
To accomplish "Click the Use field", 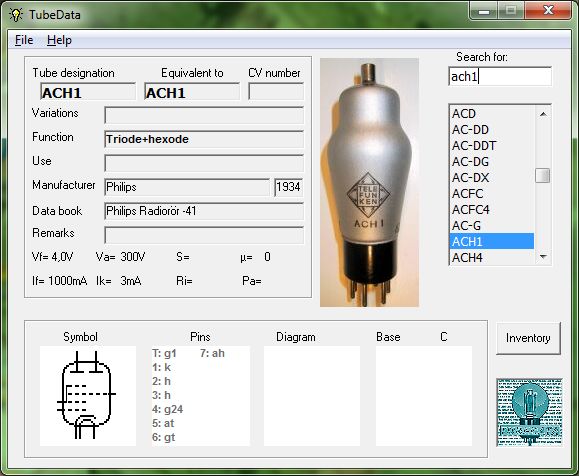I will (x=204, y=163).
